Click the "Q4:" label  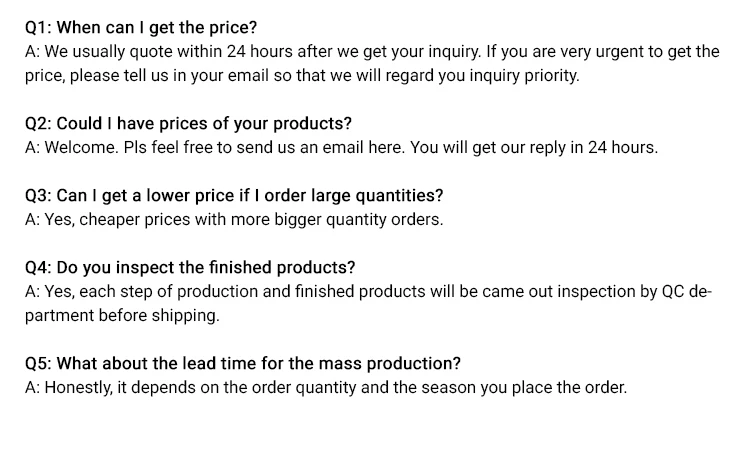38,267
